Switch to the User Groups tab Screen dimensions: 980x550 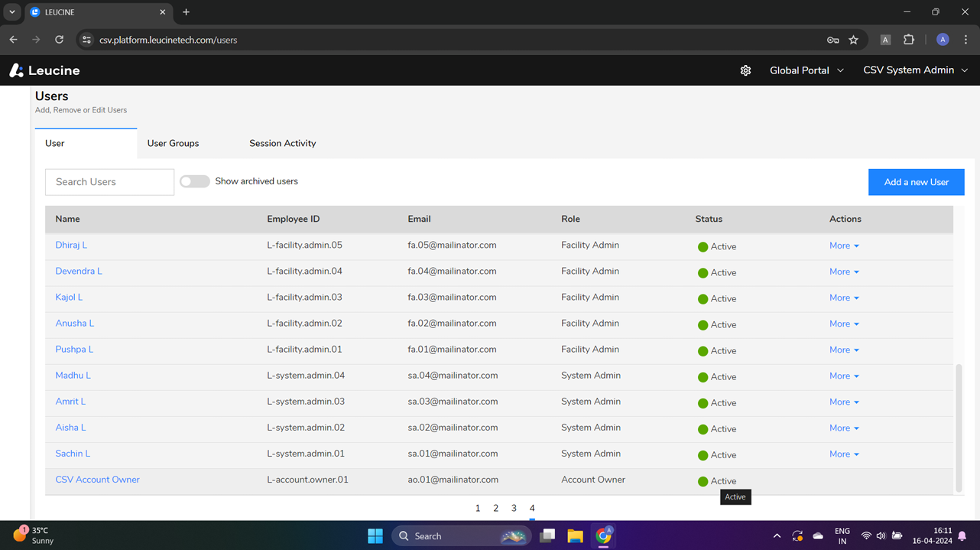(x=173, y=143)
